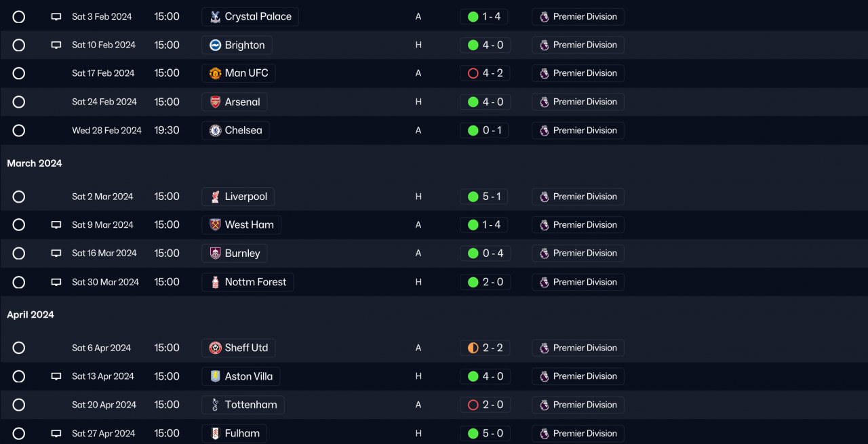Click the green win indicator on Burnley result
Screen dimensions: 868x444
[473, 254]
